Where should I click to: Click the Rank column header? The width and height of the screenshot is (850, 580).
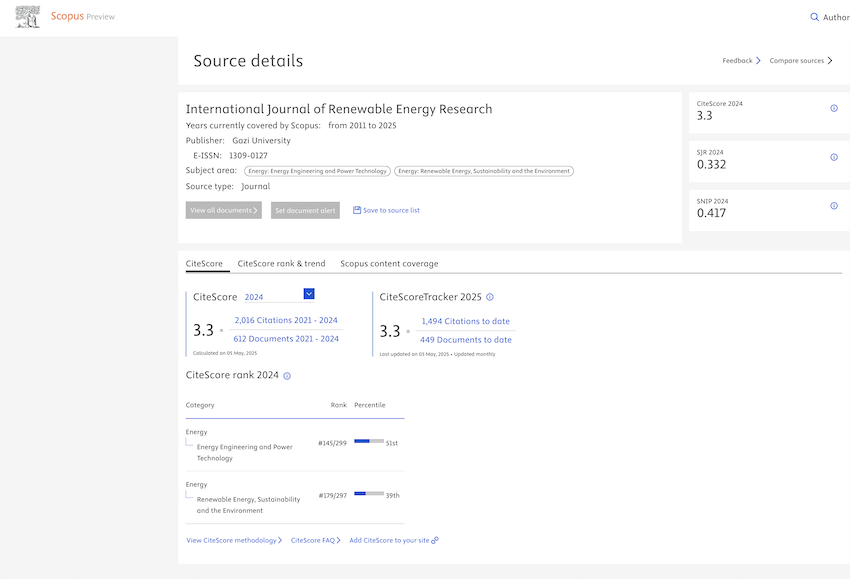pyautogui.click(x=338, y=405)
